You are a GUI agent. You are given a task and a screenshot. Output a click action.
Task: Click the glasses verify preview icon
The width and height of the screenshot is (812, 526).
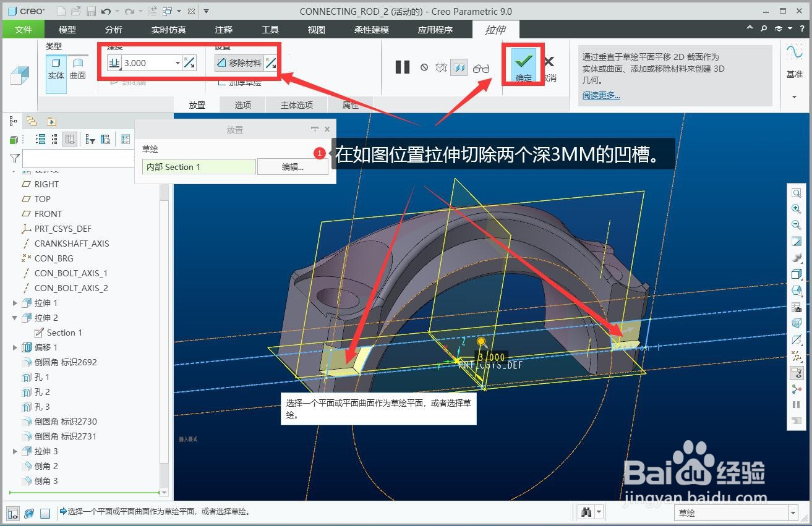click(481, 68)
